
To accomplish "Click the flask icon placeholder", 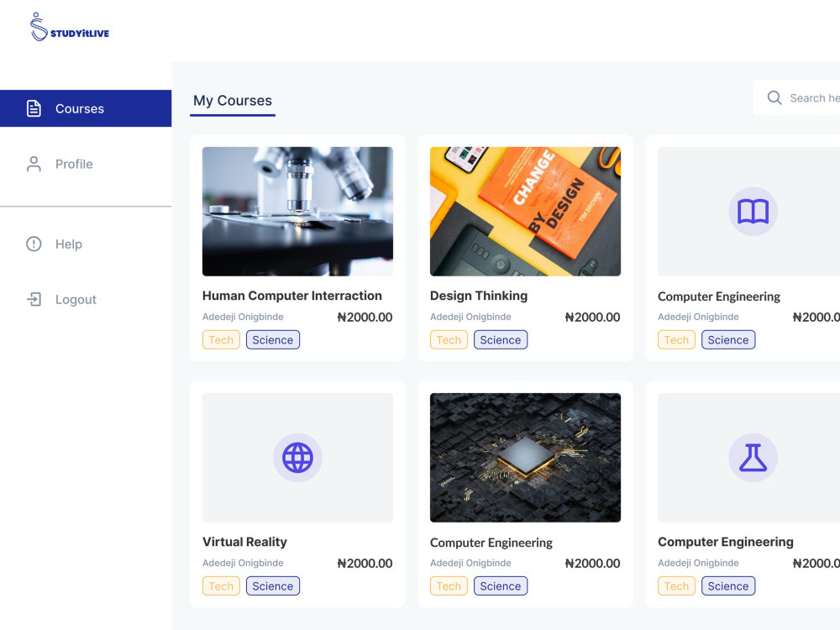I will coord(753,458).
